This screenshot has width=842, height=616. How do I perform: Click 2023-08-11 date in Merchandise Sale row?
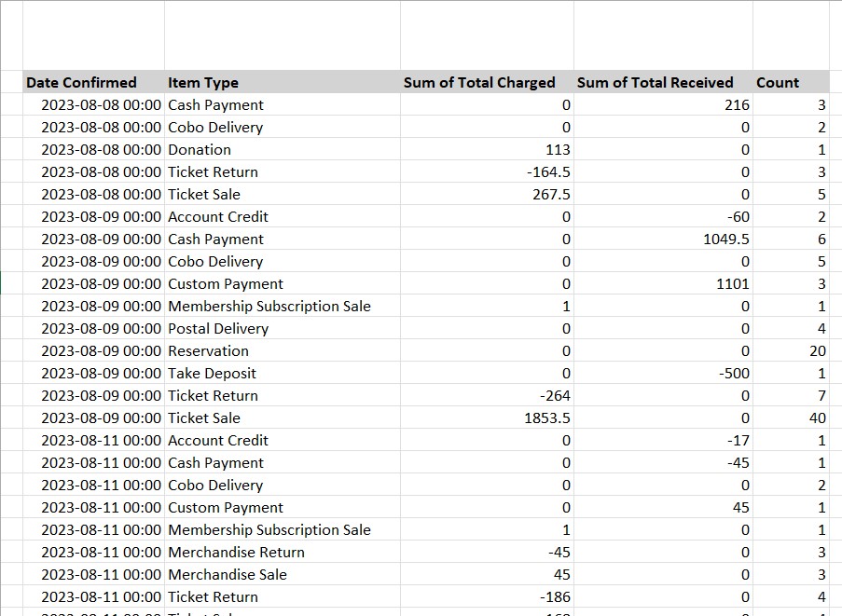tap(93, 575)
